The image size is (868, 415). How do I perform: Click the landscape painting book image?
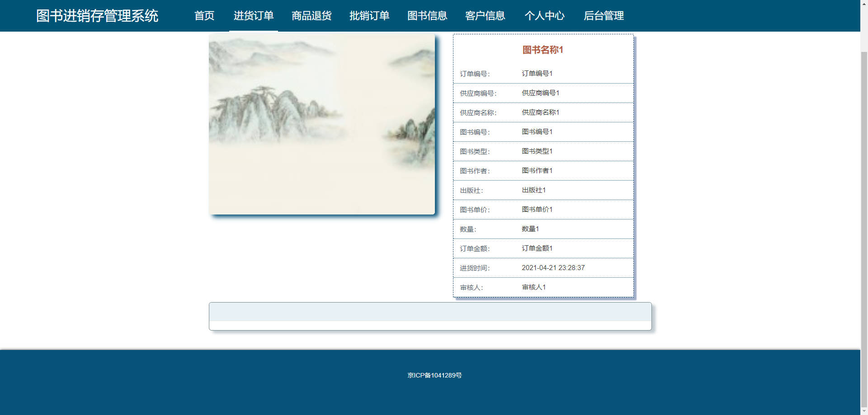(322, 124)
